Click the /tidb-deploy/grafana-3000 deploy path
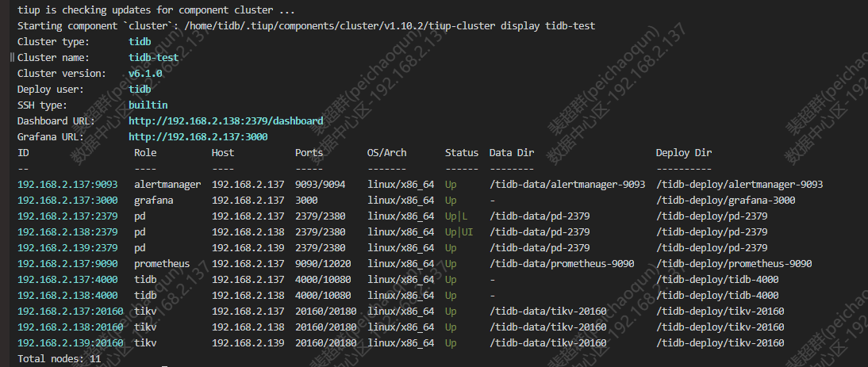Viewport: 868px width, 367px height. 725,200
